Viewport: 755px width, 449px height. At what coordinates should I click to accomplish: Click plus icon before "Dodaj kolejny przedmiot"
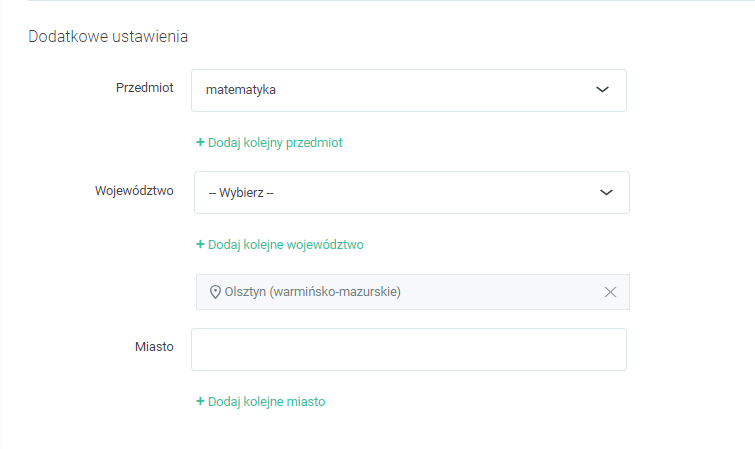tap(200, 142)
